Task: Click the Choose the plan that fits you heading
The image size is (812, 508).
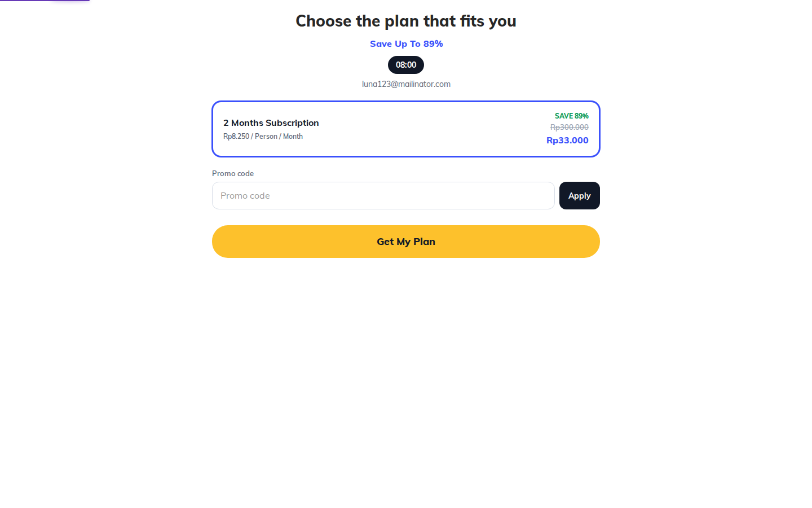Action: (x=406, y=21)
